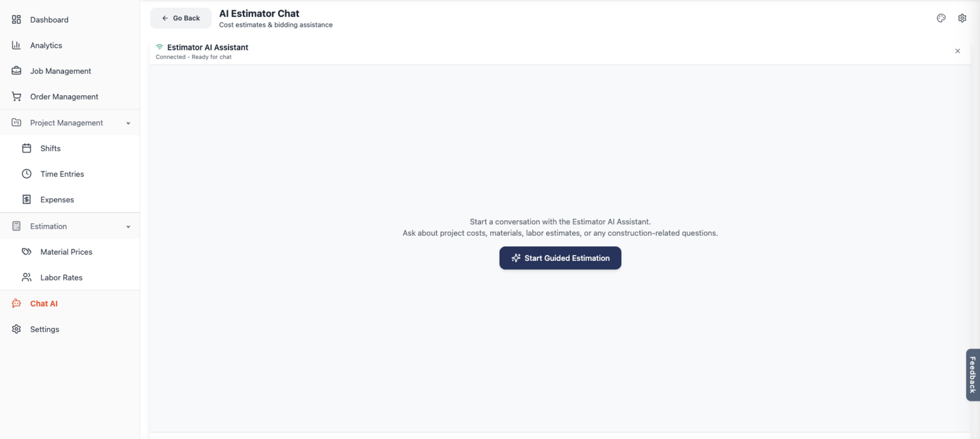Click the Analytics bar chart icon
The width and height of the screenshot is (980, 439).
16,45
